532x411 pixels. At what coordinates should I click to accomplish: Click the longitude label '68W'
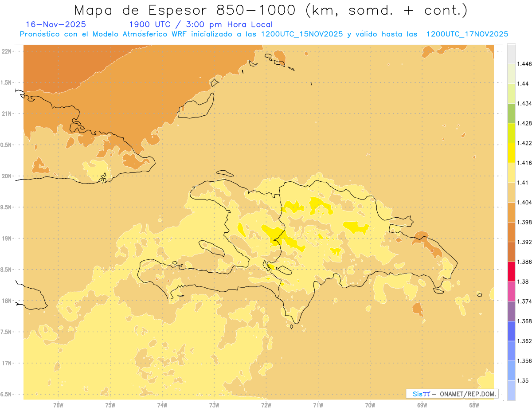coord(474,405)
